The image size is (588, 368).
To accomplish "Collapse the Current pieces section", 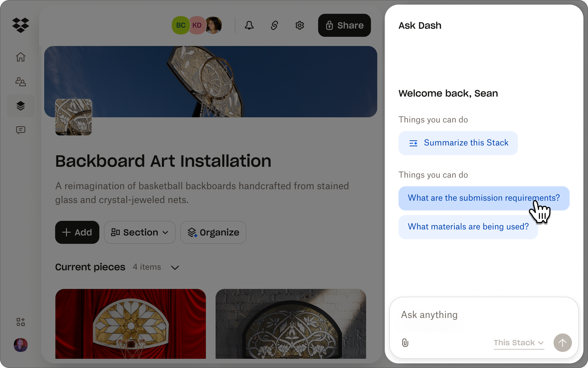I will click(x=175, y=267).
